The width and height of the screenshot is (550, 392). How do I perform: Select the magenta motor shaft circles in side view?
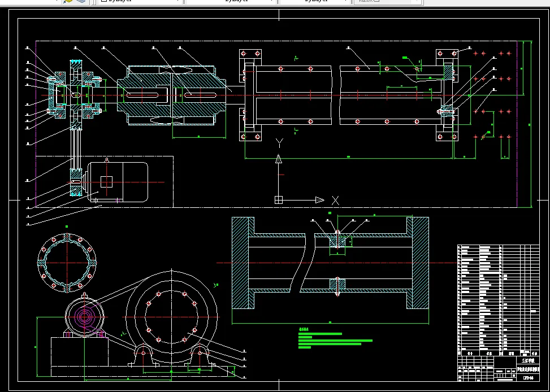[x=84, y=317]
